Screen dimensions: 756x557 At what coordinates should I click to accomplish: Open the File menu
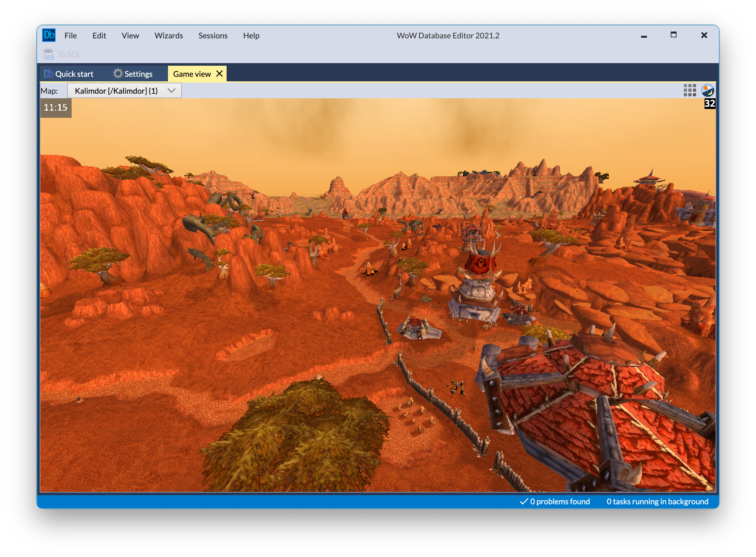tap(71, 35)
